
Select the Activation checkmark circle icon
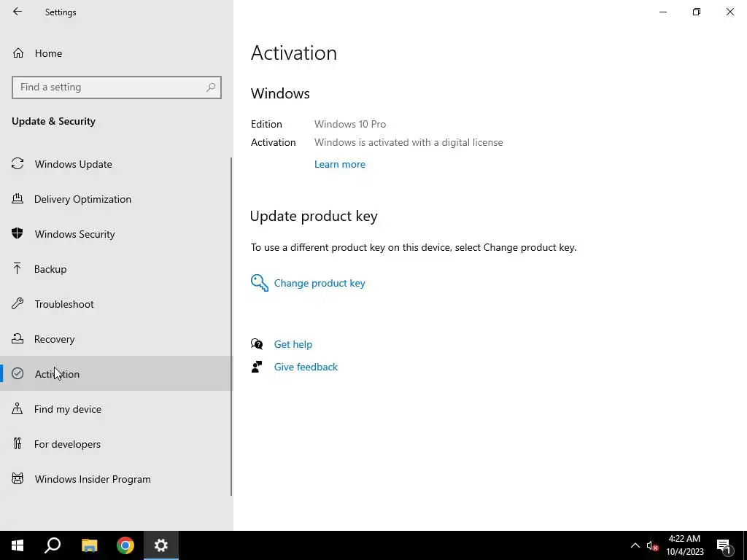(18, 374)
